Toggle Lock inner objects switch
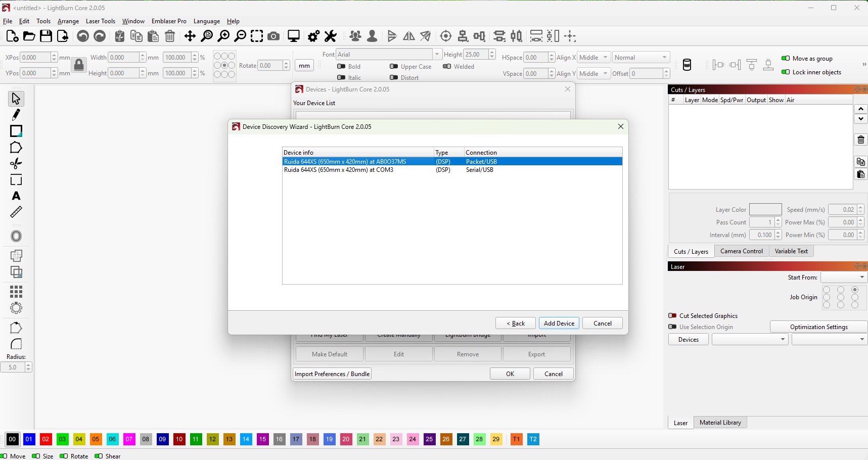 [x=786, y=72]
